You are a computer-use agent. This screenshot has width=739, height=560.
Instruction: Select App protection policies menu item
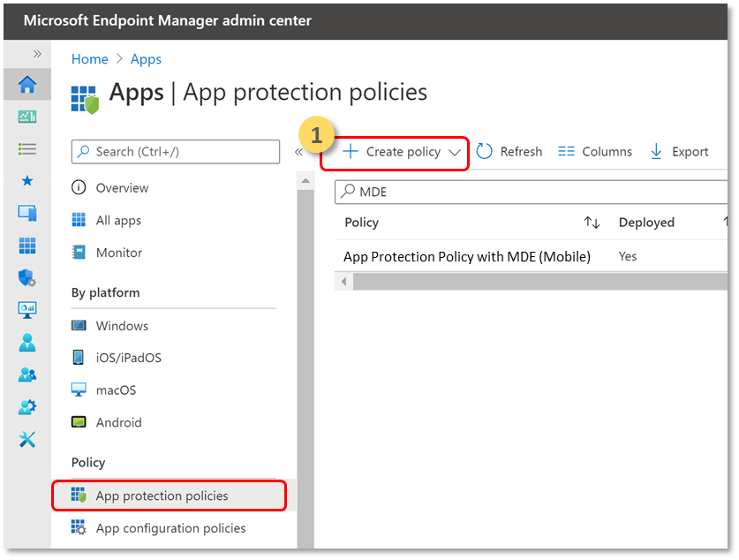[x=162, y=496]
